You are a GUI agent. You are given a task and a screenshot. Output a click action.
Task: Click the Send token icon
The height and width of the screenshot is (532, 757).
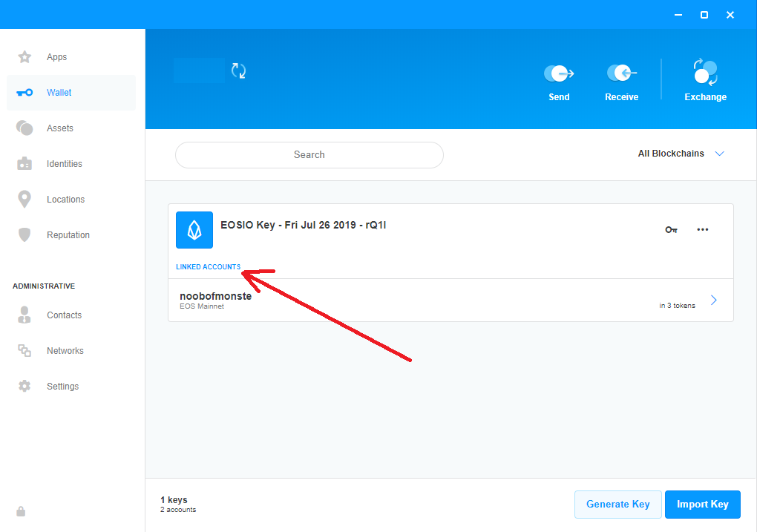(x=559, y=73)
